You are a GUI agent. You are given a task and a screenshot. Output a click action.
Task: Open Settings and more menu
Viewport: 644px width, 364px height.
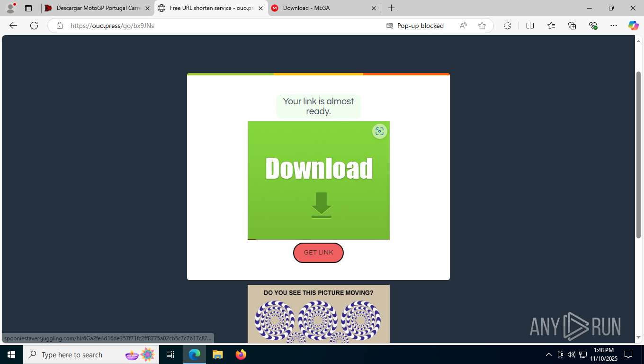[x=614, y=26]
